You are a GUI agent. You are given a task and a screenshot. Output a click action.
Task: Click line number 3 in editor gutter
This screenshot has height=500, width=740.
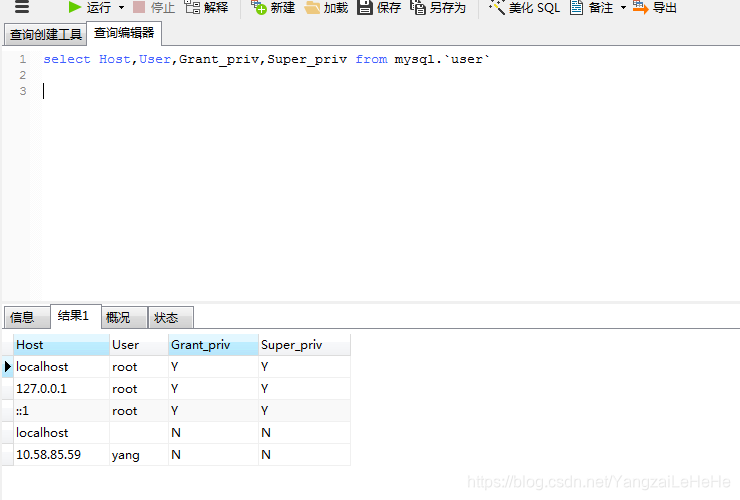(23, 91)
